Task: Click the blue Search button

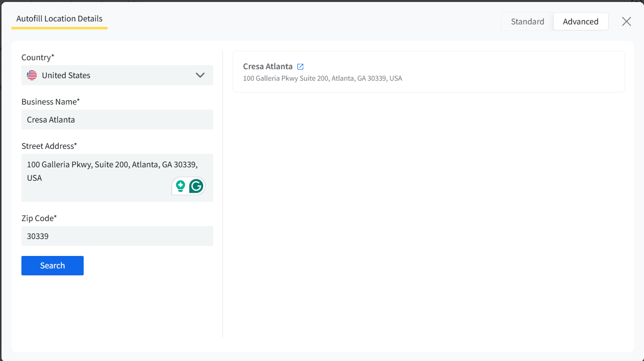Action: coord(52,265)
